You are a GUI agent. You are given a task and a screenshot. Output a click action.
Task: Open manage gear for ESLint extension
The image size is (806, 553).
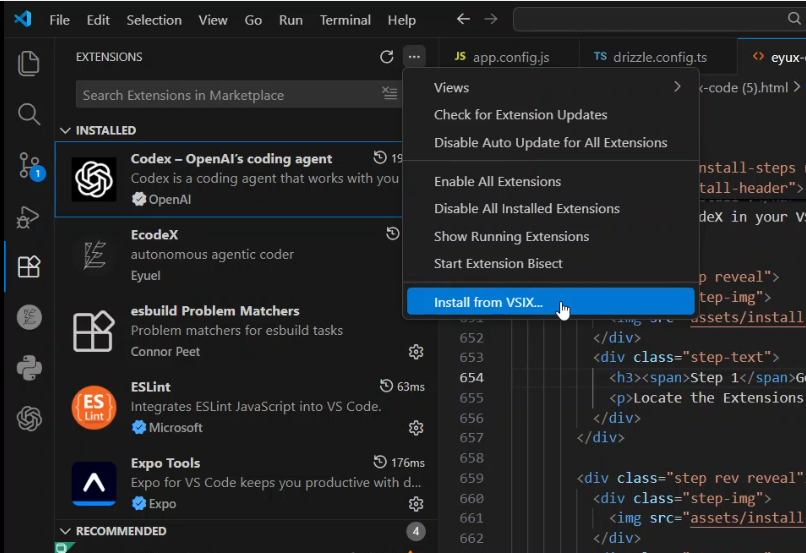pos(416,428)
